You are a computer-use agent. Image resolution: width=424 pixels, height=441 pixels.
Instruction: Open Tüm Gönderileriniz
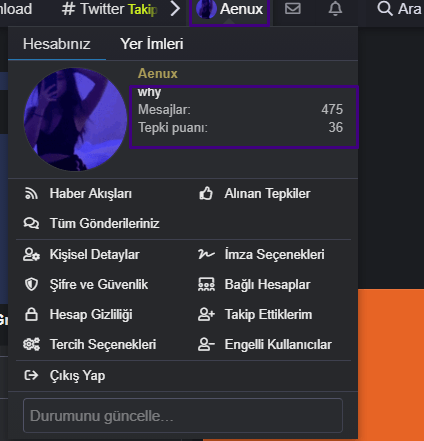pos(105,223)
